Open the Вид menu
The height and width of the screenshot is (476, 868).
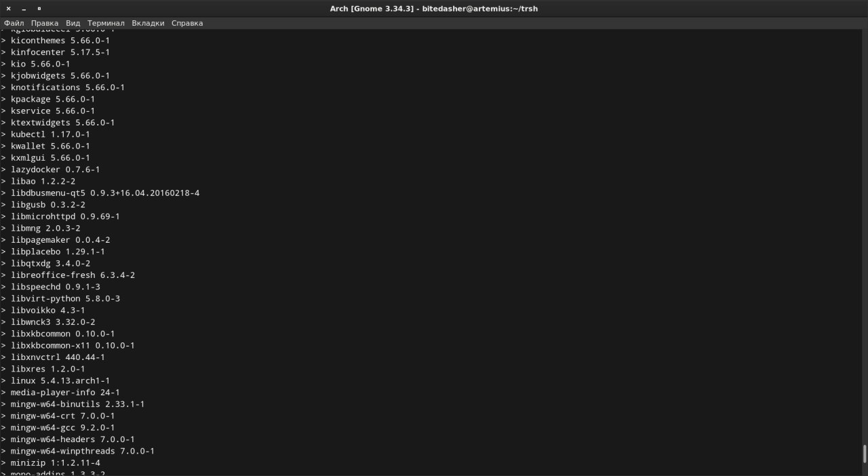click(x=73, y=23)
